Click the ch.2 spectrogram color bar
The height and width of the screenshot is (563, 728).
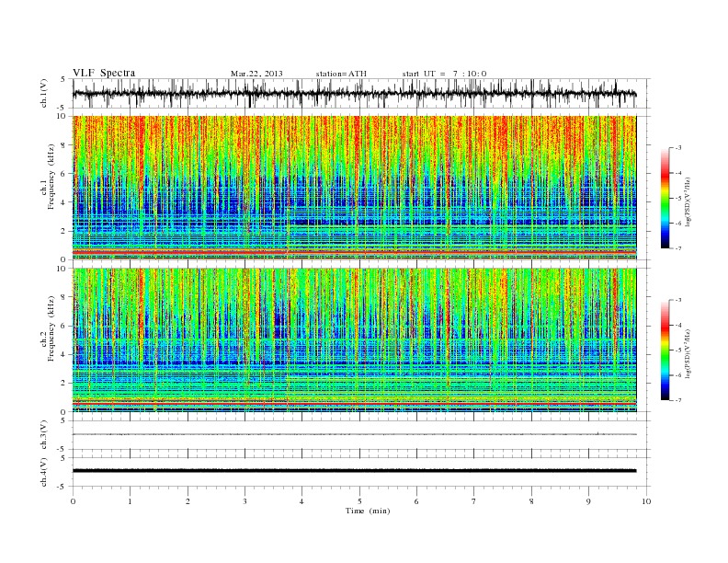[665, 350]
